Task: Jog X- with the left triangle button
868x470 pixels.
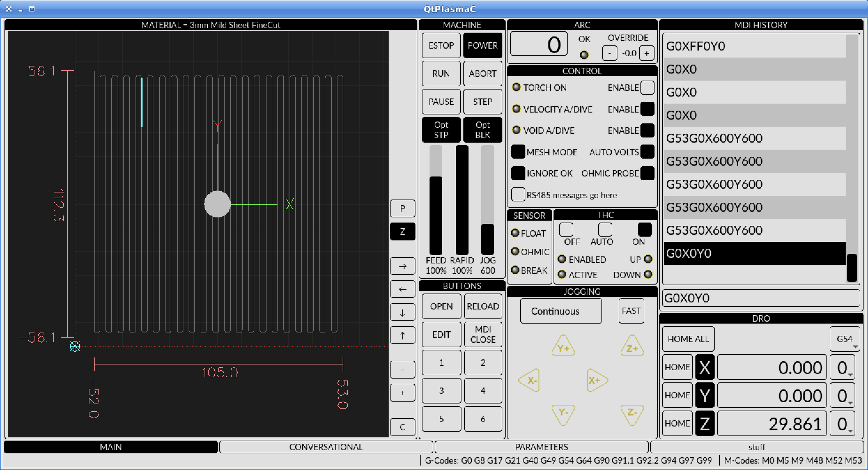Action: (x=529, y=380)
